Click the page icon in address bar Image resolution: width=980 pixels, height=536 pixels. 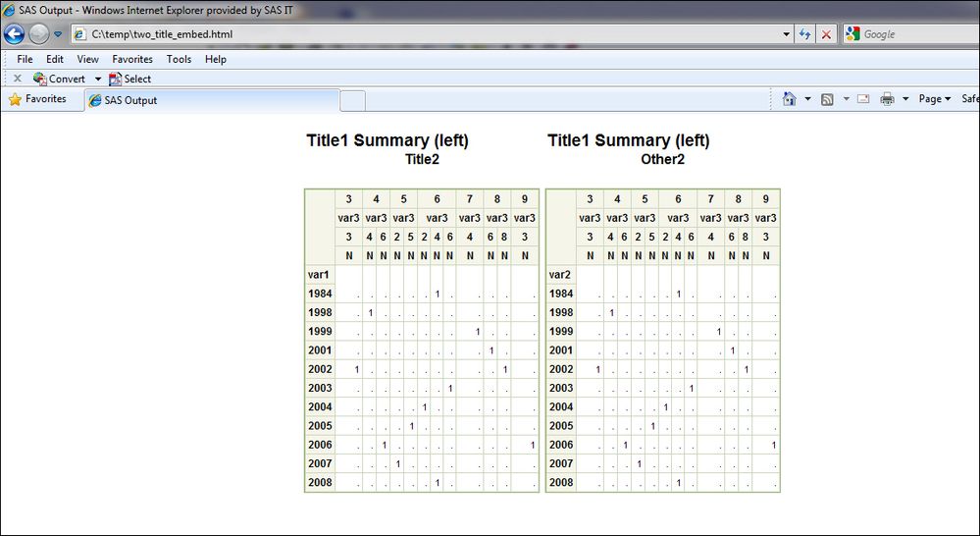point(80,34)
